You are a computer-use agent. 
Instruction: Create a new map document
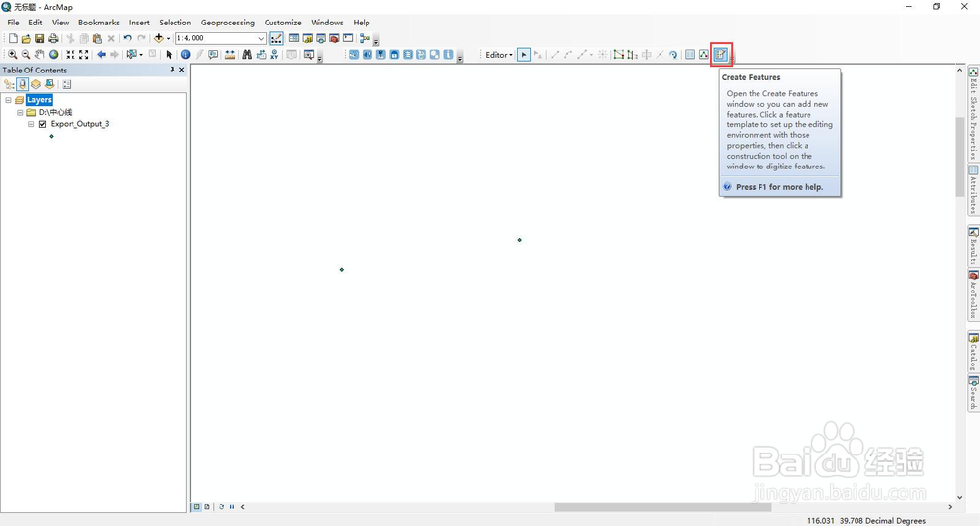click(x=13, y=39)
